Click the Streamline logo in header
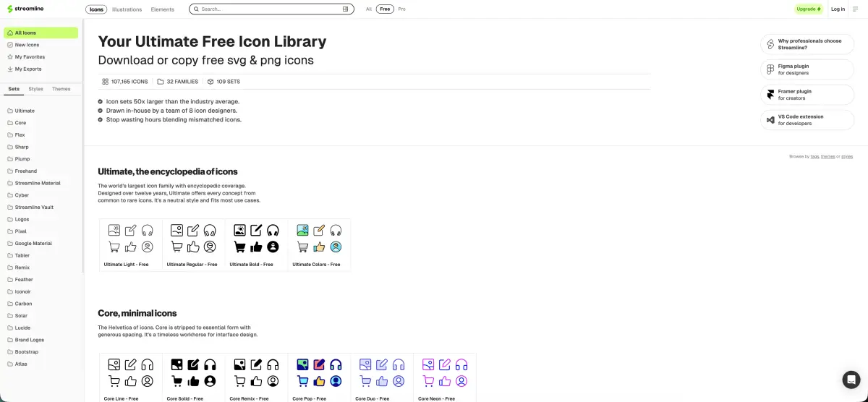 coord(25,9)
